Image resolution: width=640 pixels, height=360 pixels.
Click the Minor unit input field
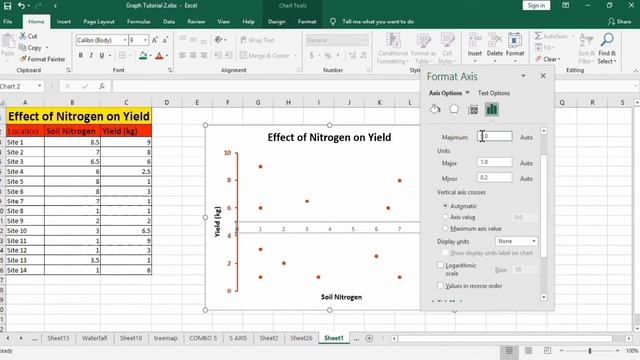tap(495, 178)
